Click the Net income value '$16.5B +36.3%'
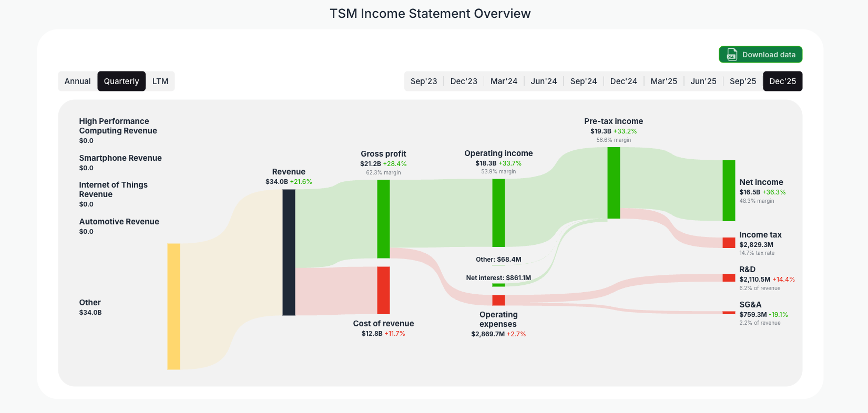Screen dimensions: 868x413 point(762,192)
